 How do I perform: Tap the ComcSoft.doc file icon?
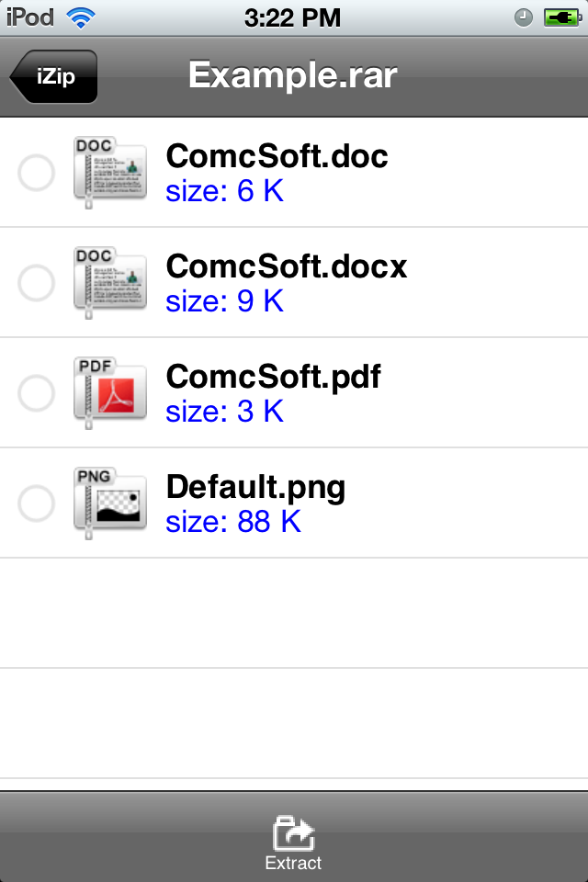(x=110, y=173)
